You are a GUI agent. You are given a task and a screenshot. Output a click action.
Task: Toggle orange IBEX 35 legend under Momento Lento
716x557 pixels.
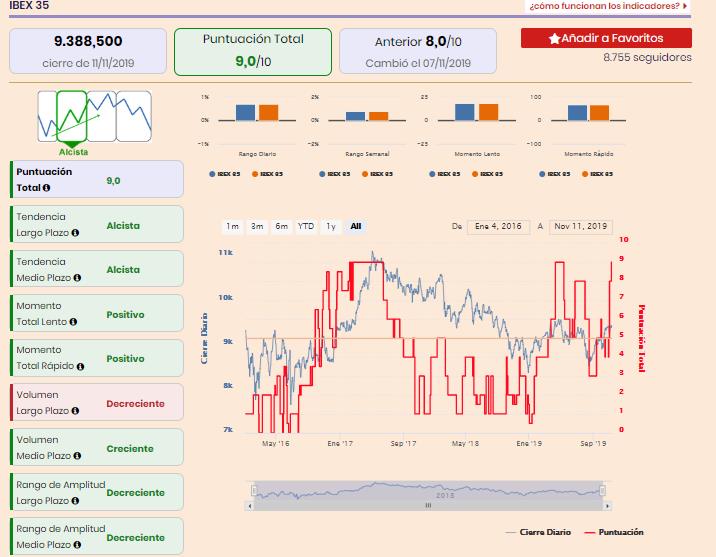tap(488, 174)
